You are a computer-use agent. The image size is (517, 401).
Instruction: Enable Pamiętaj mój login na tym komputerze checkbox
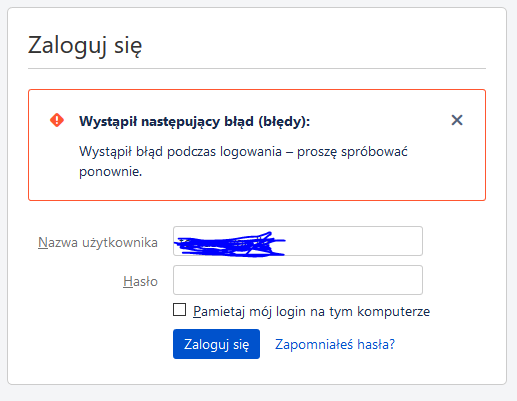179,310
